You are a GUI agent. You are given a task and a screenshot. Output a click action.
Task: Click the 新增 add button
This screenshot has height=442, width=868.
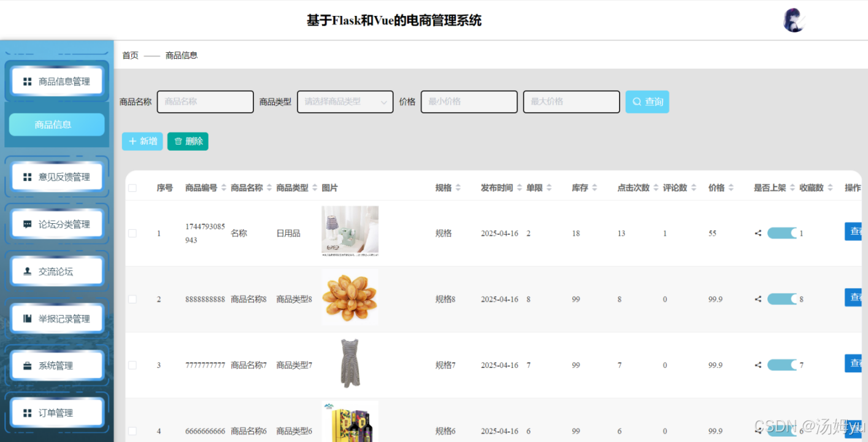click(x=142, y=142)
